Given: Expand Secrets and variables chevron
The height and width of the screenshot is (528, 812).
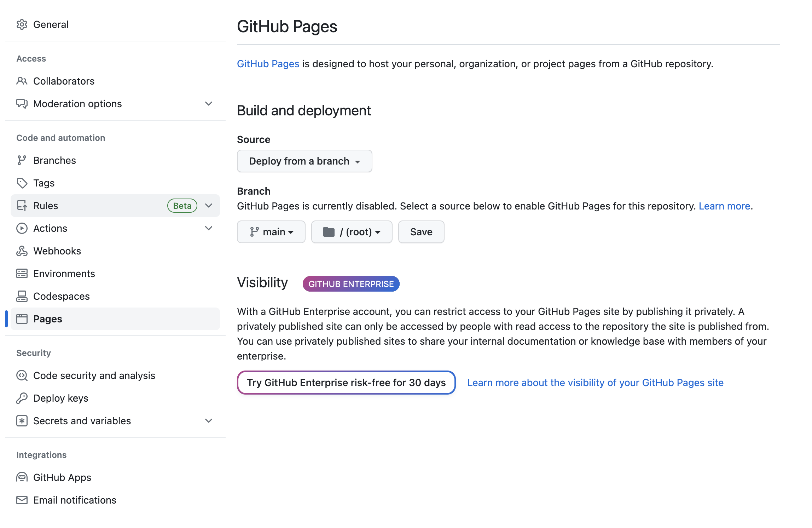Looking at the screenshot, I should 209,421.
